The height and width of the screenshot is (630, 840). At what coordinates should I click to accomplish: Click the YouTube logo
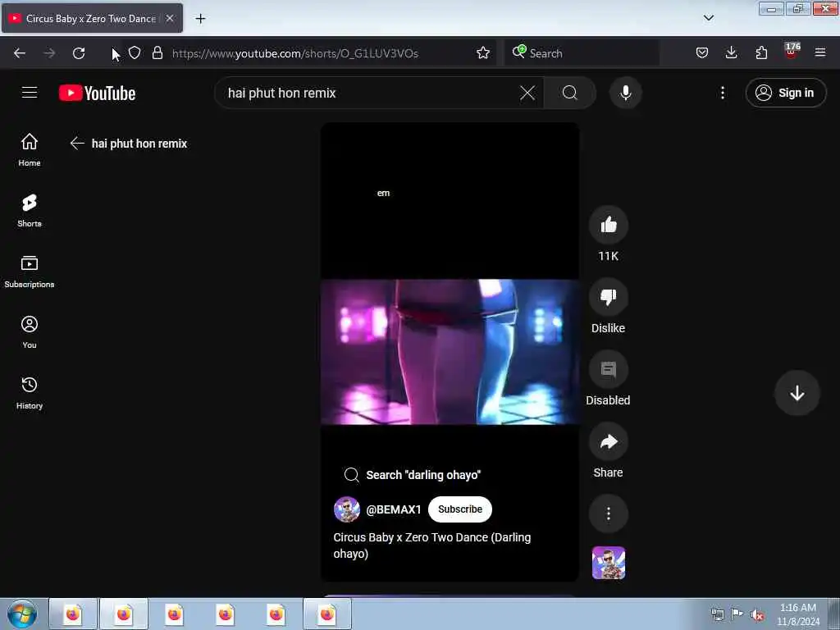click(97, 93)
